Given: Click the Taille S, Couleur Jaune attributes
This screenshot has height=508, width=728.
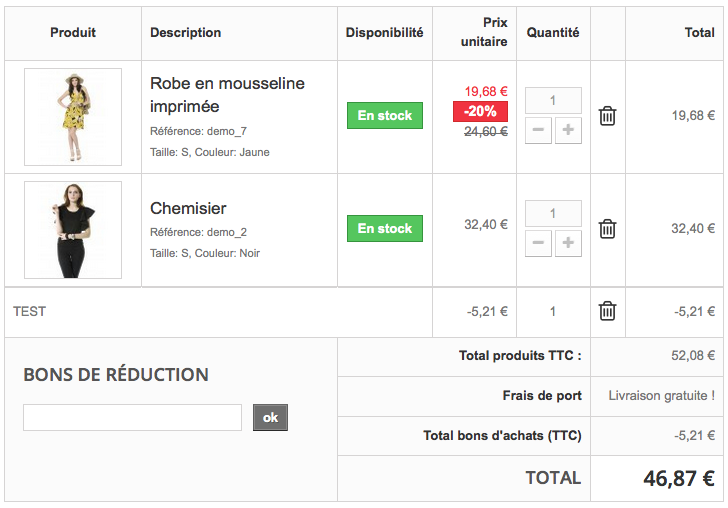Looking at the screenshot, I should point(209,153).
